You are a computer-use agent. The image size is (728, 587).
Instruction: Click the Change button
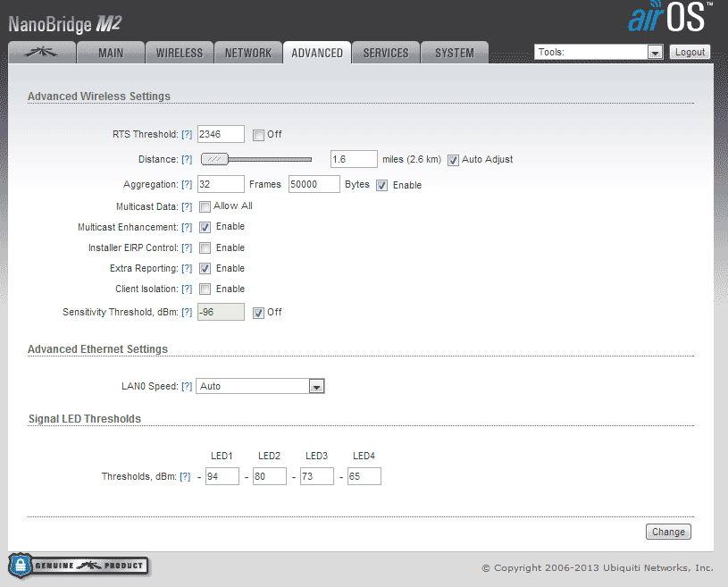[x=668, y=532]
